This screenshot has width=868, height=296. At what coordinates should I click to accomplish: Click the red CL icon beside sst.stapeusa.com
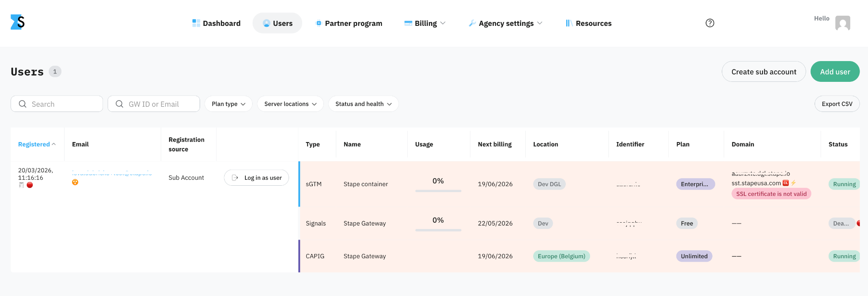[x=786, y=183]
